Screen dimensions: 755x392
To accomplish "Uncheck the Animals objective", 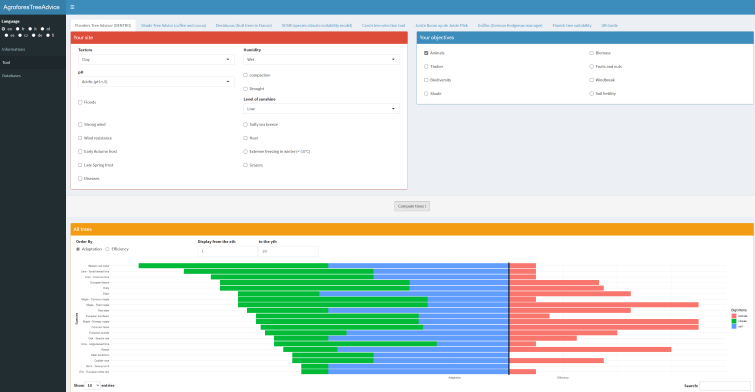I will (x=426, y=53).
